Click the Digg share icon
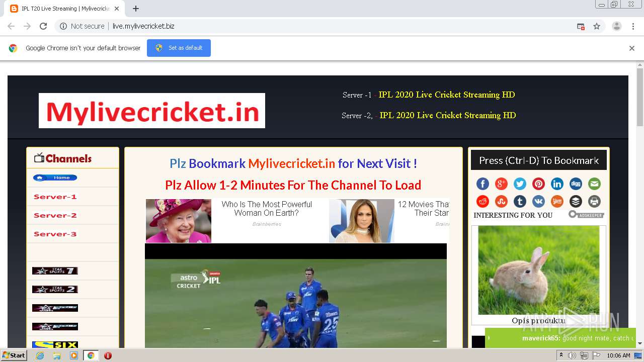 pyautogui.click(x=576, y=184)
